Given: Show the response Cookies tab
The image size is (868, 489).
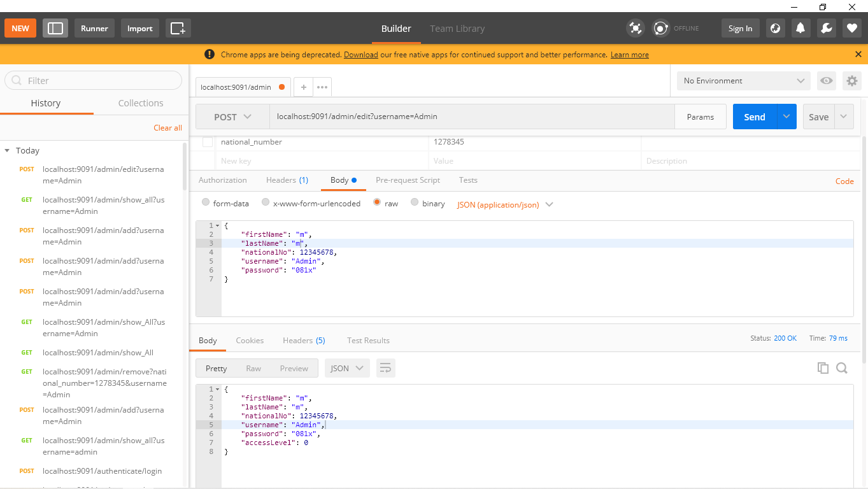Looking at the screenshot, I should pos(250,341).
